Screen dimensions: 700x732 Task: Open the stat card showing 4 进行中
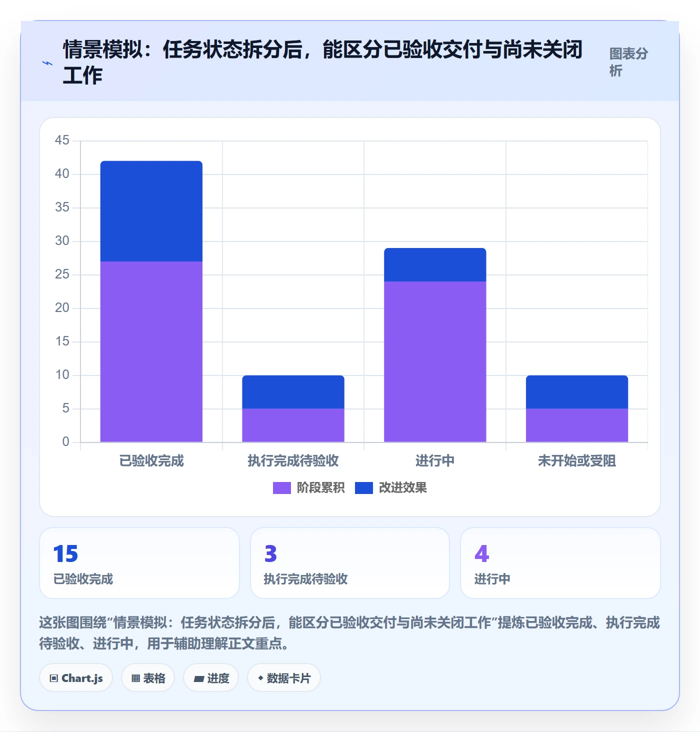(x=560, y=563)
